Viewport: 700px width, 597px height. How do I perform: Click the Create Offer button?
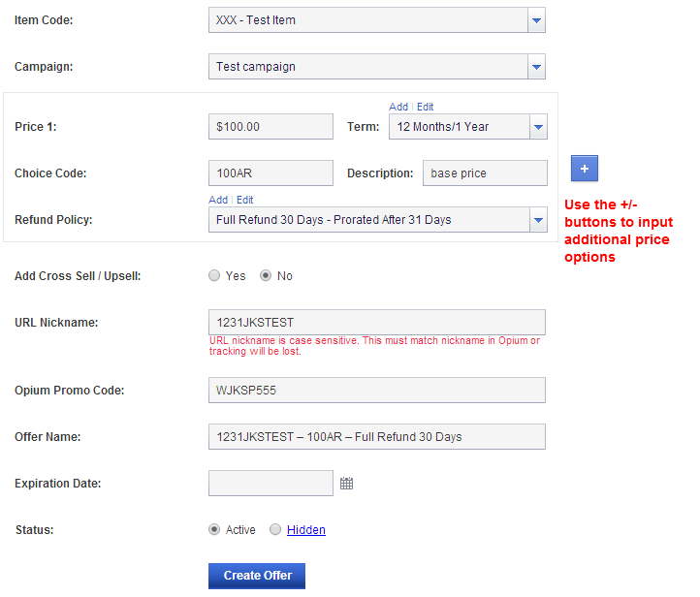(257, 576)
